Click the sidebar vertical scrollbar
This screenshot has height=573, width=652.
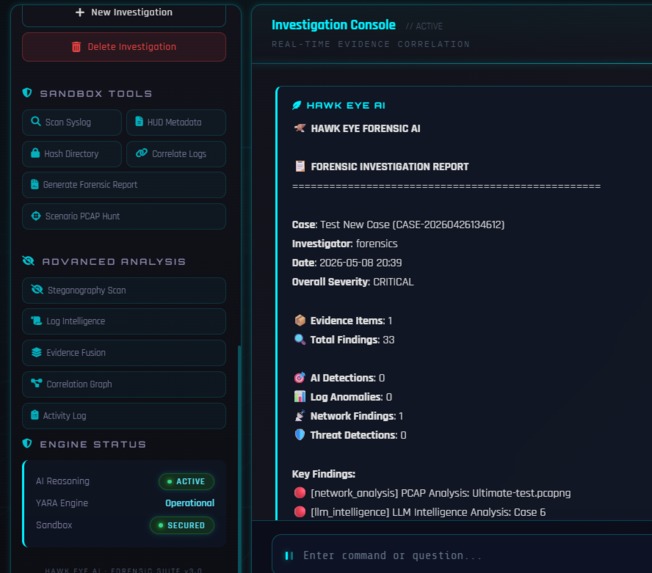(239, 457)
